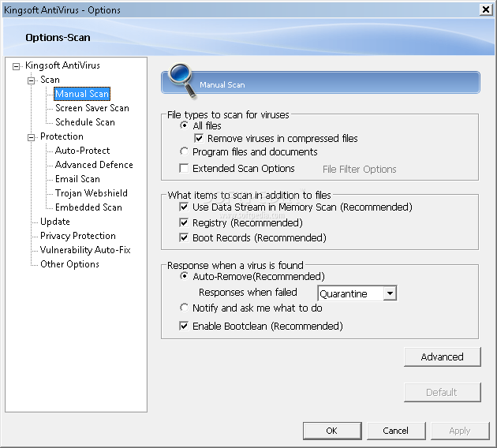Screen dimensions: 497x448
Task: Open Privacy Protection settings
Action: point(78,236)
